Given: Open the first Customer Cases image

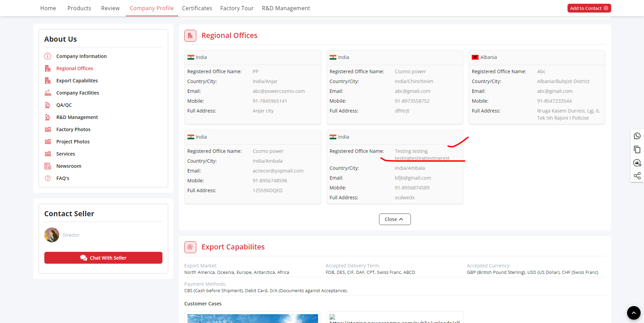Looking at the screenshot, I should [x=252, y=318].
